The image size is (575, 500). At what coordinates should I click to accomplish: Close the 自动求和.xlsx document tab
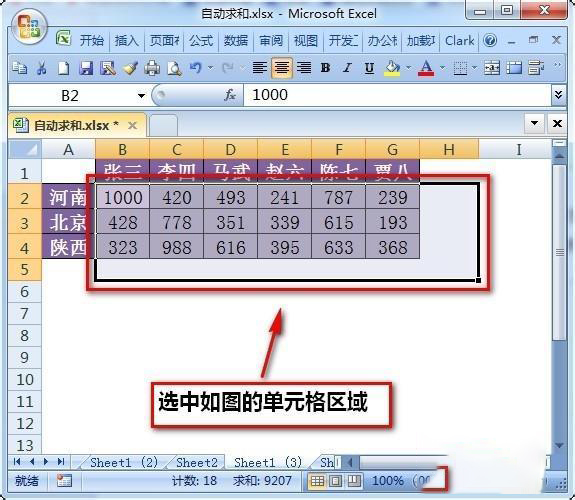(x=132, y=126)
